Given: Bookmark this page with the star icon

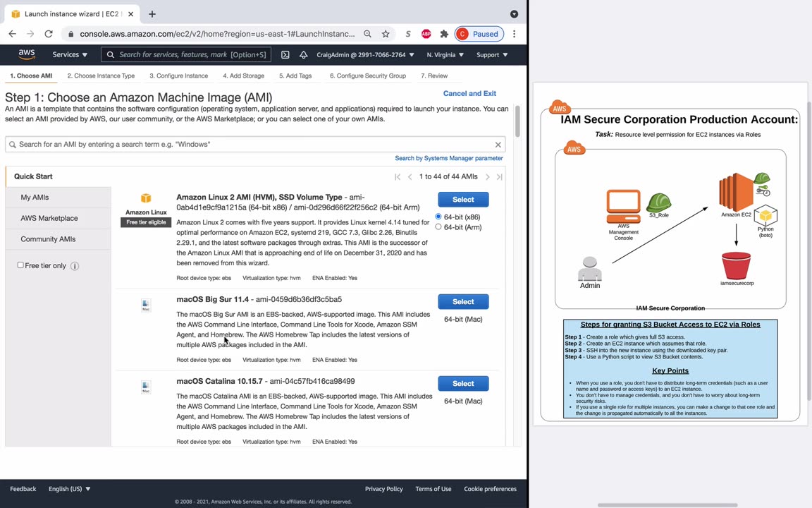Looking at the screenshot, I should coord(386,34).
